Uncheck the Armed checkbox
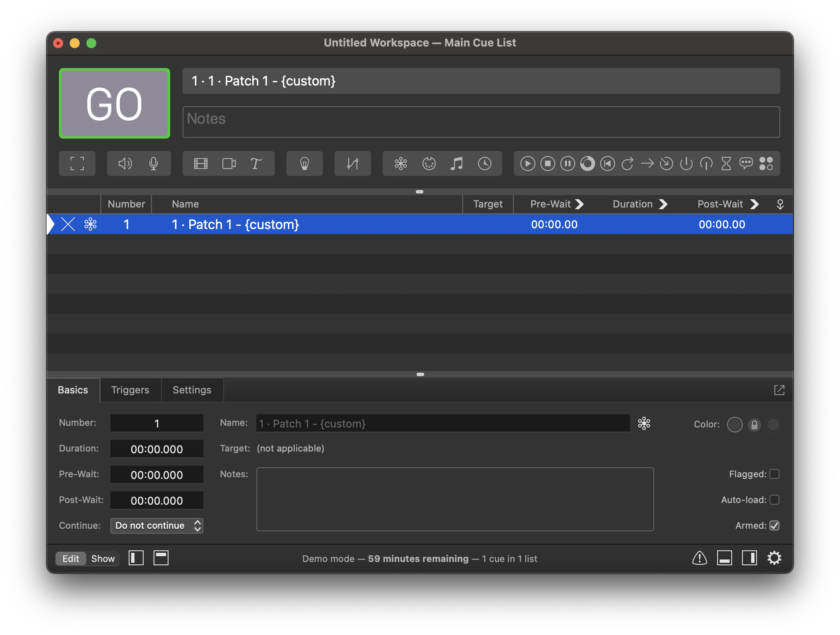Screen dimensions: 840x635 774,525
